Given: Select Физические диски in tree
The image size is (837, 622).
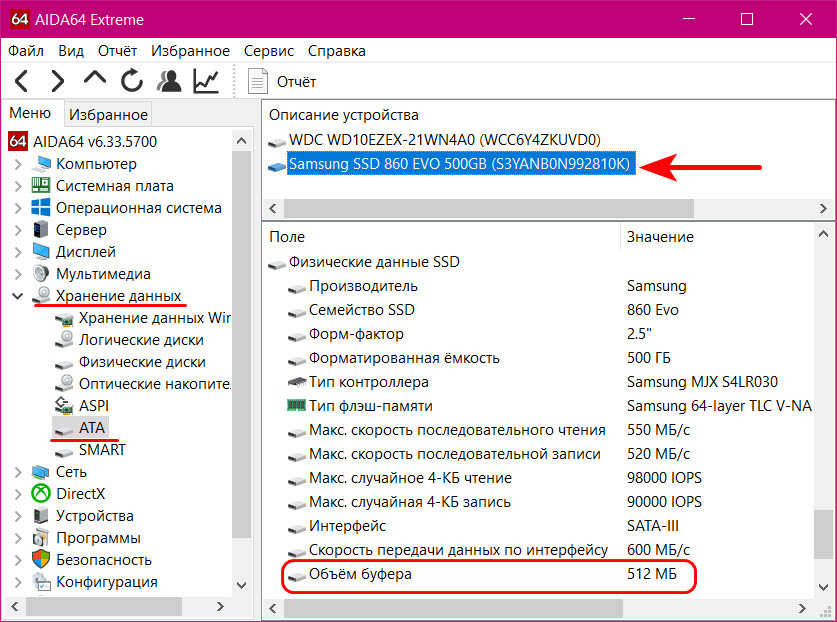Looking at the screenshot, I should pyautogui.click(x=143, y=362).
